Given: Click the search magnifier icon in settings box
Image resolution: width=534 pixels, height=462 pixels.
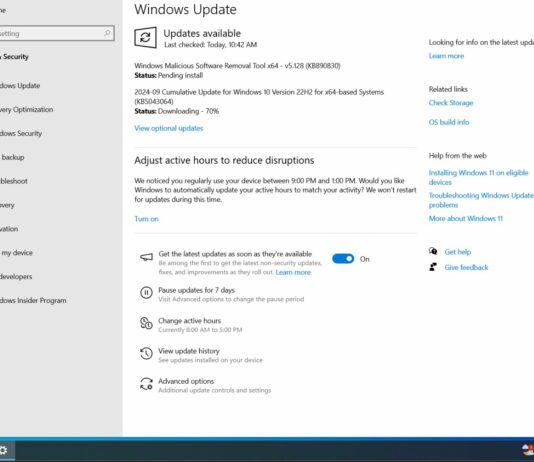Looking at the screenshot, I should tap(107, 33).
